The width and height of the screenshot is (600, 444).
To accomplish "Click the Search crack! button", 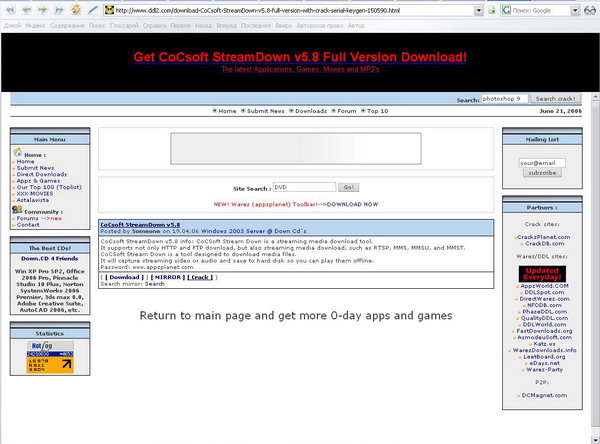I will tap(555, 99).
